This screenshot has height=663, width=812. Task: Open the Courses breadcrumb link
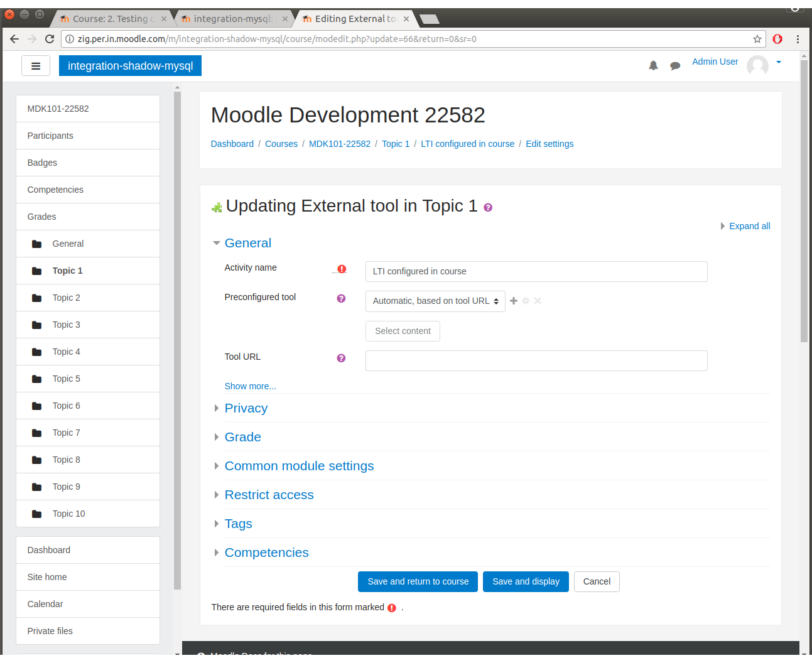tap(281, 144)
